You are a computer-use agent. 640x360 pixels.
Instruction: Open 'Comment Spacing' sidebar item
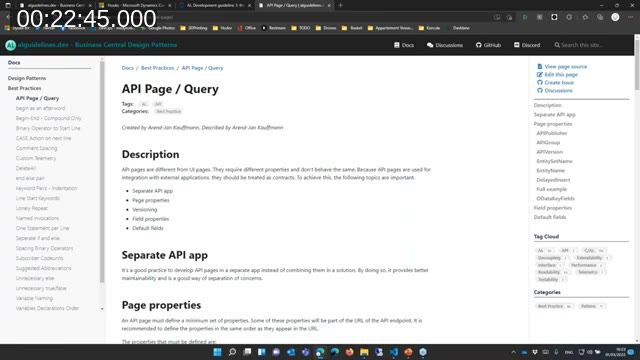[x=36, y=148]
